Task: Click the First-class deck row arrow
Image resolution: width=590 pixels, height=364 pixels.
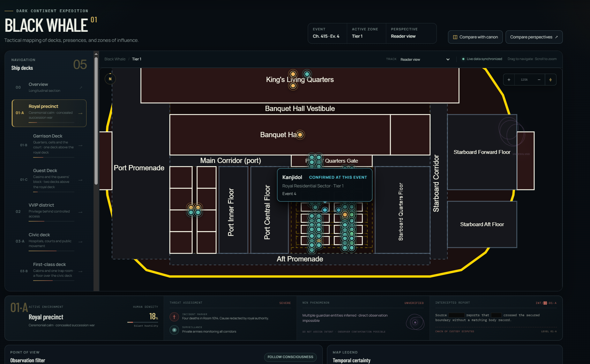Action: click(x=80, y=271)
